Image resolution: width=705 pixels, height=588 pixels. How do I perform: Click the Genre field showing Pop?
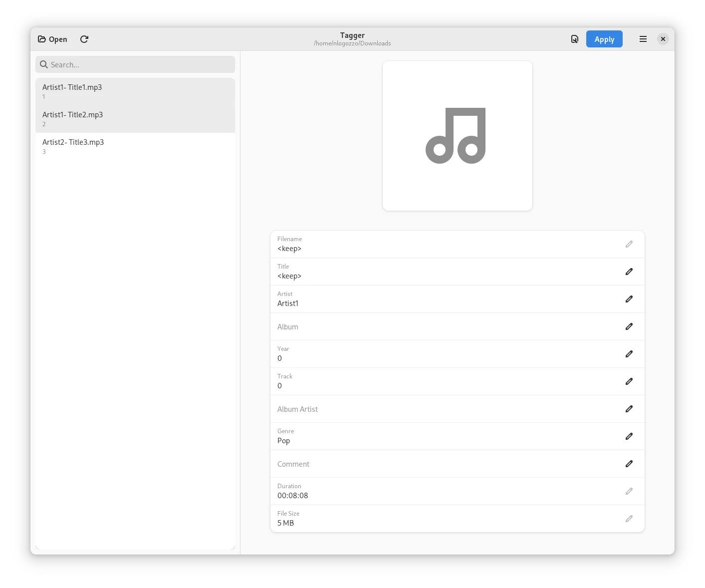(439, 437)
